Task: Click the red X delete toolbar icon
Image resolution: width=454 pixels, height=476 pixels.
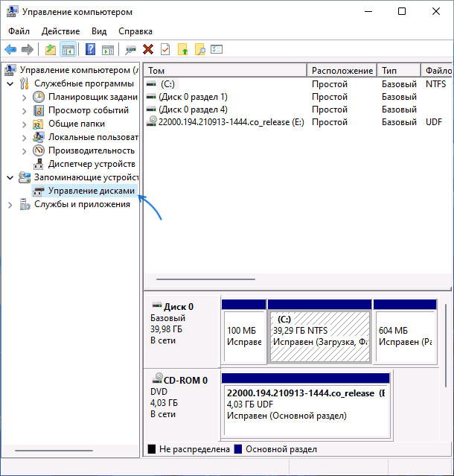Action: 148,49
